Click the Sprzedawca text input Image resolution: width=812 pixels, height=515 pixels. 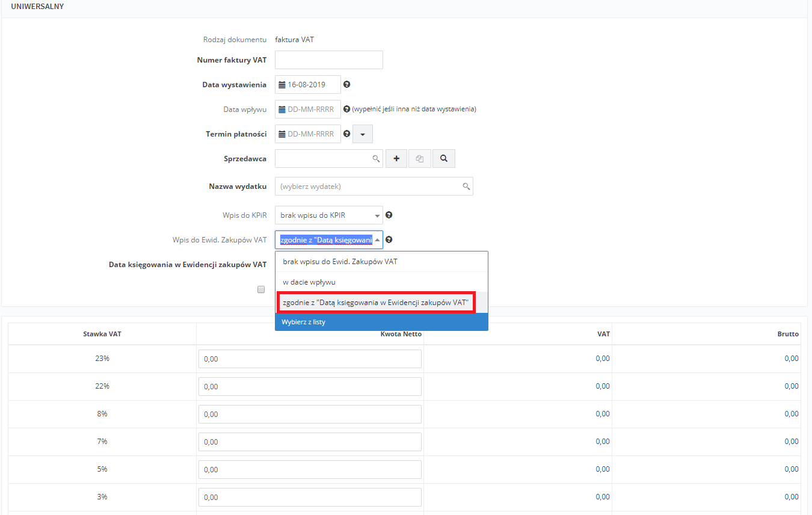click(329, 159)
